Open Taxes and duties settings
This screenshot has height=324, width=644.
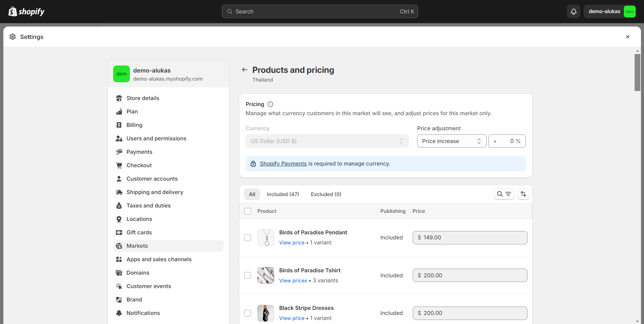[x=148, y=205]
